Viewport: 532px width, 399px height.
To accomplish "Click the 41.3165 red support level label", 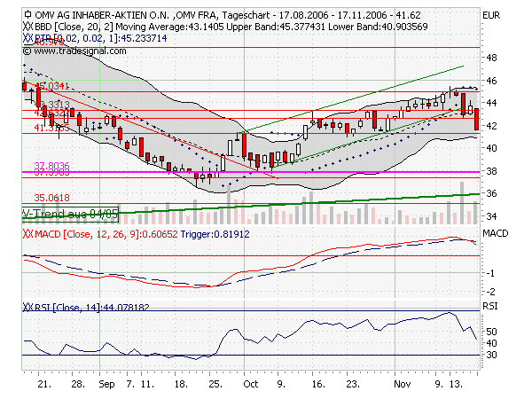I will click(51, 128).
